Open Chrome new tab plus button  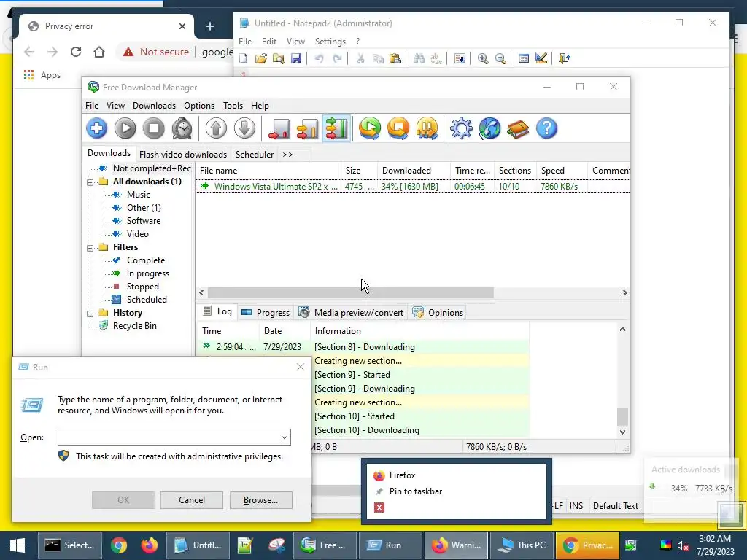click(x=209, y=26)
